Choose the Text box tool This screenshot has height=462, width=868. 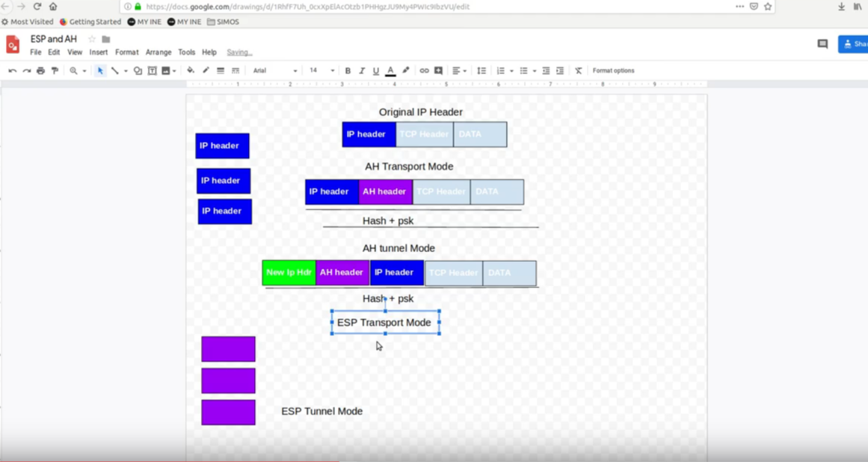coord(152,71)
